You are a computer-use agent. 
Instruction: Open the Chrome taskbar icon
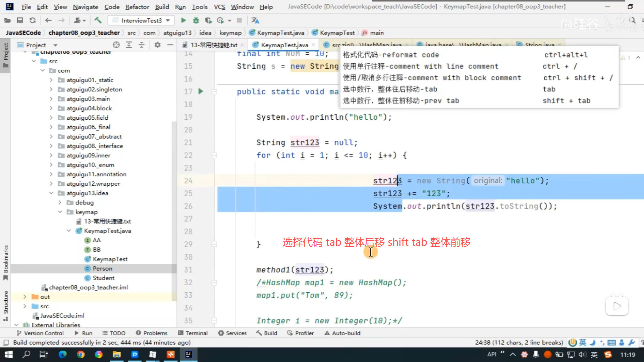pyautogui.click(x=80, y=354)
